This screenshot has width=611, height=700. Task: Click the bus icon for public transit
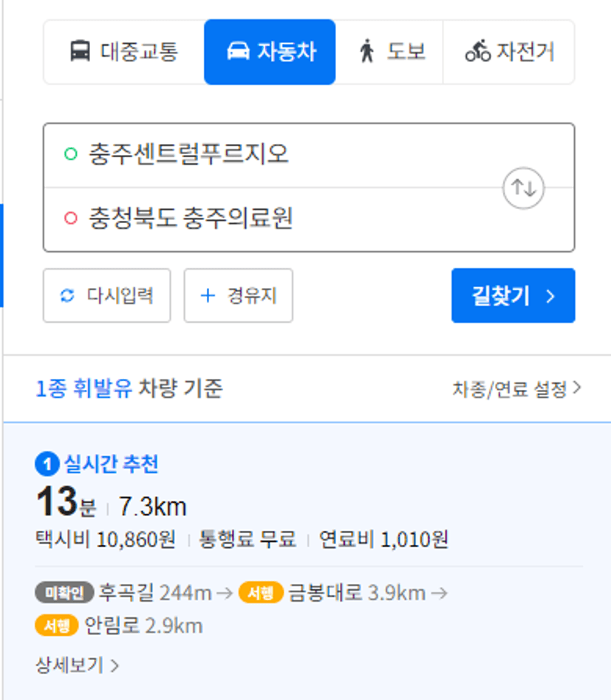coord(80,51)
